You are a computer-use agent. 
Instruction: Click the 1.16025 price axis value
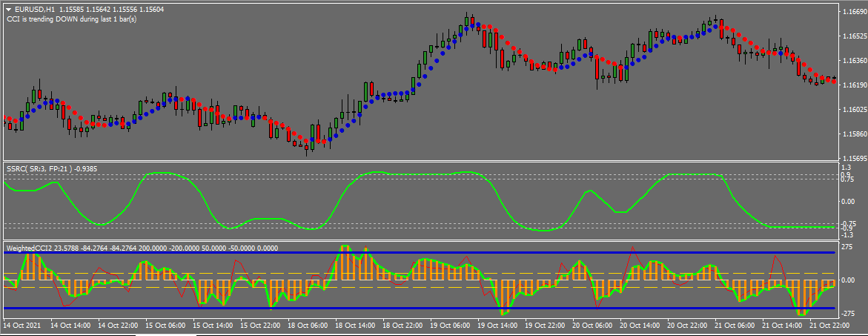coord(852,110)
